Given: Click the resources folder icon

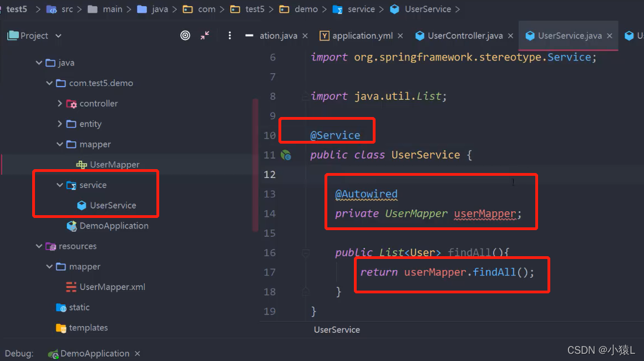Looking at the screenshot, I should tap(50, 246).
